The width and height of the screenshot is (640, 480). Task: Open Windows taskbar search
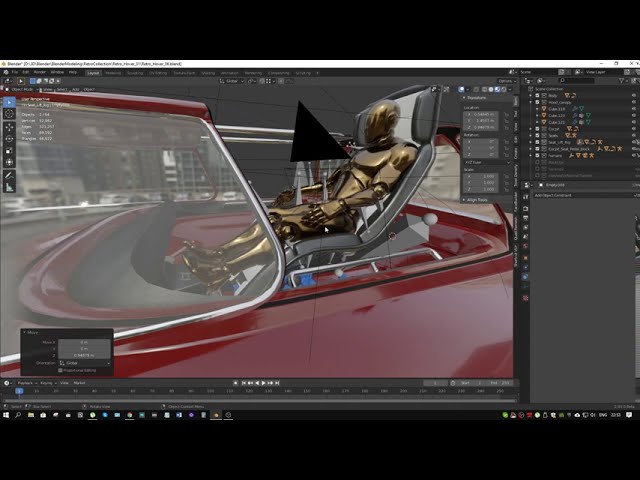(x=18, y=415)
